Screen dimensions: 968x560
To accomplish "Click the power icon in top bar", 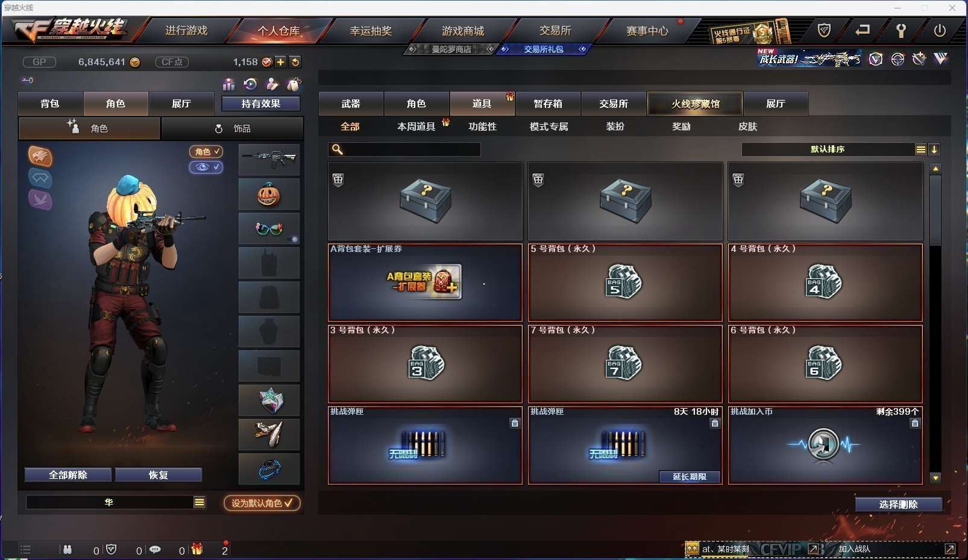I will 940,30.
